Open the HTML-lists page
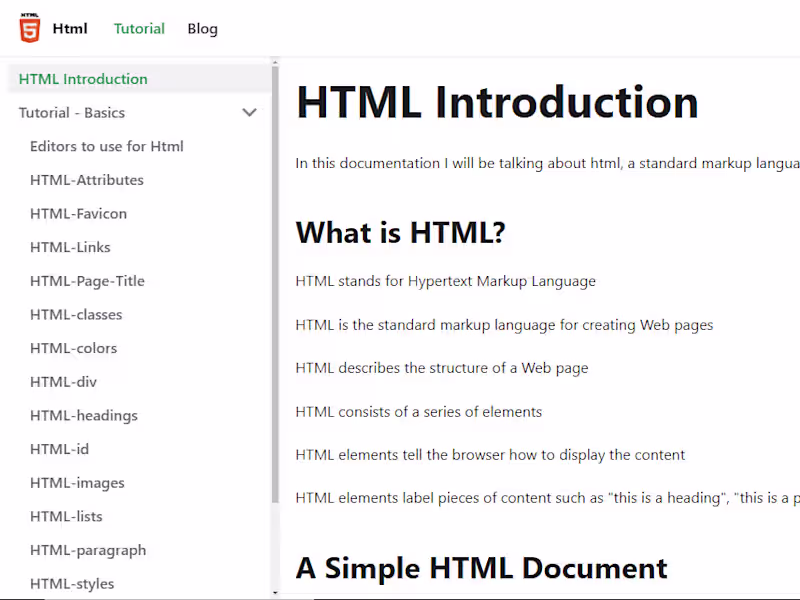The image size is (800, 600). point(66,516)
